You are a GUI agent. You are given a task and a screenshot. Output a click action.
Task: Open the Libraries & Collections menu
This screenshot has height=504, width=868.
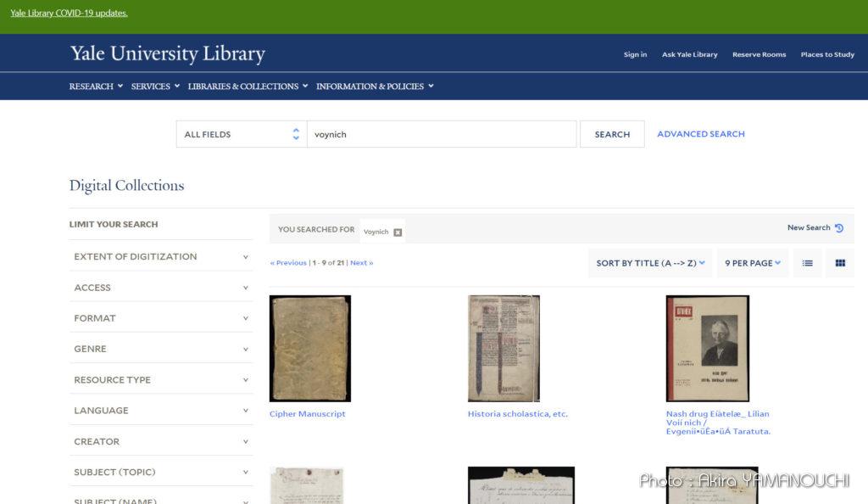pos(248,87)
